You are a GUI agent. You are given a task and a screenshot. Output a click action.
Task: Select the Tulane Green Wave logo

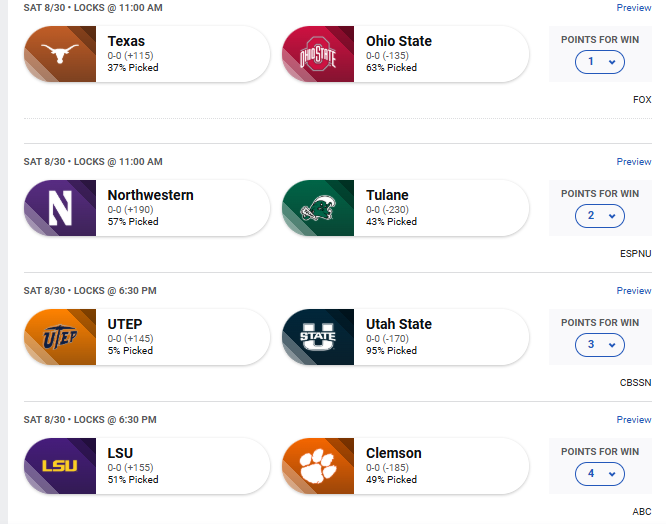(318, 208)
